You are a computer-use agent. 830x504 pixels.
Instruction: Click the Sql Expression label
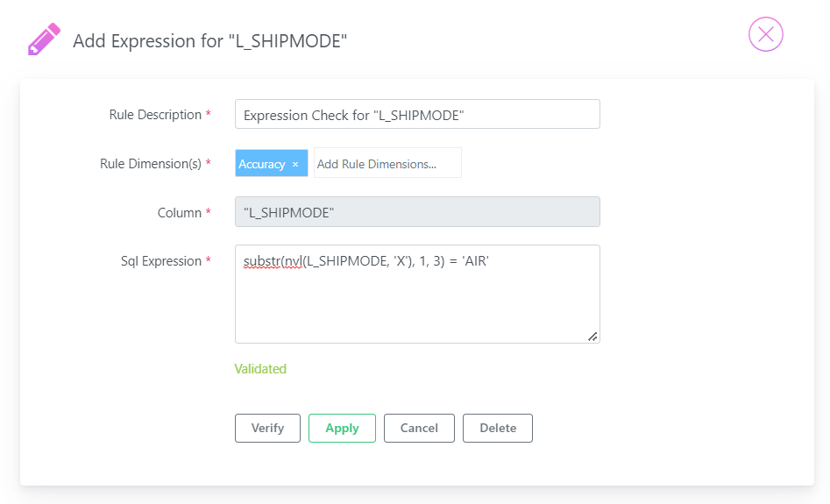pos(161,261)
